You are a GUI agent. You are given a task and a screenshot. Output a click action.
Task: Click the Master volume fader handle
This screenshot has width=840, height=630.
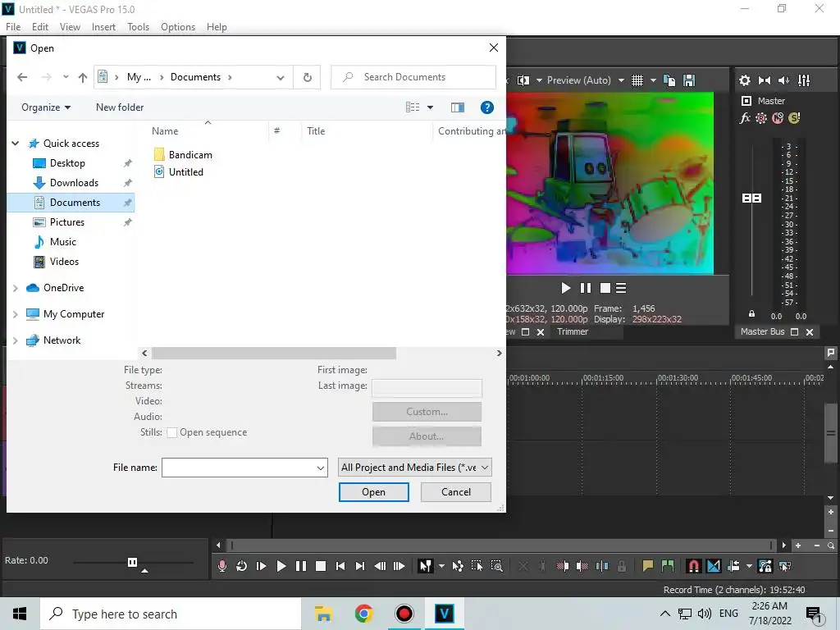[751, 199]
